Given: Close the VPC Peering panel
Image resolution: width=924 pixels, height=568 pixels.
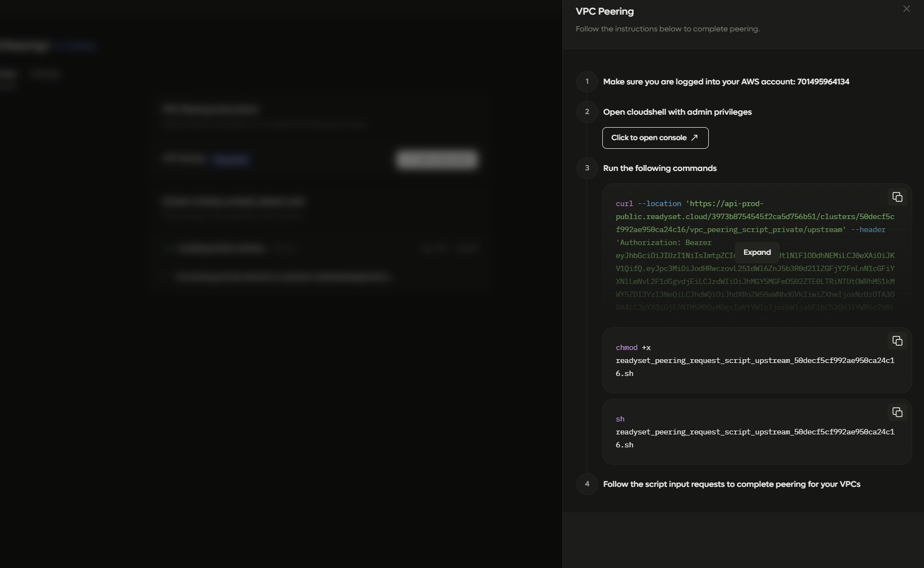Looking at the screenshot, I should (x=907, y=9).
